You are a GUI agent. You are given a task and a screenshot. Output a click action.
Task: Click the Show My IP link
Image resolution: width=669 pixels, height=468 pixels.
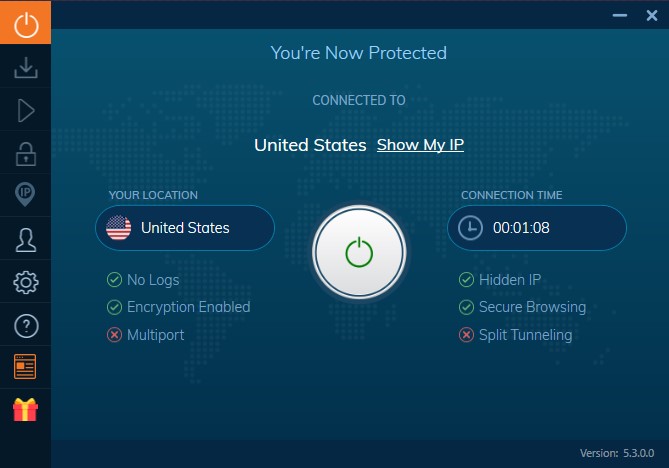tap(420, 145)
